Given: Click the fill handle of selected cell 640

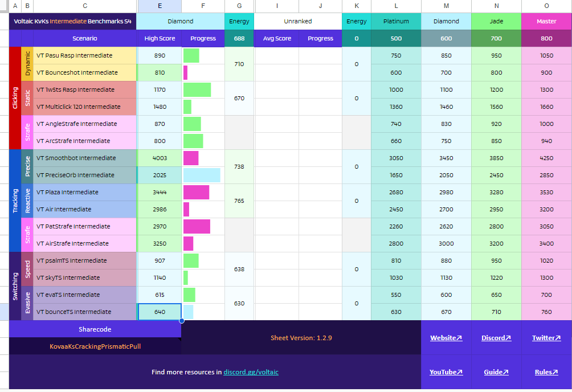Looking at the screenshot, I should coord(181,321).
